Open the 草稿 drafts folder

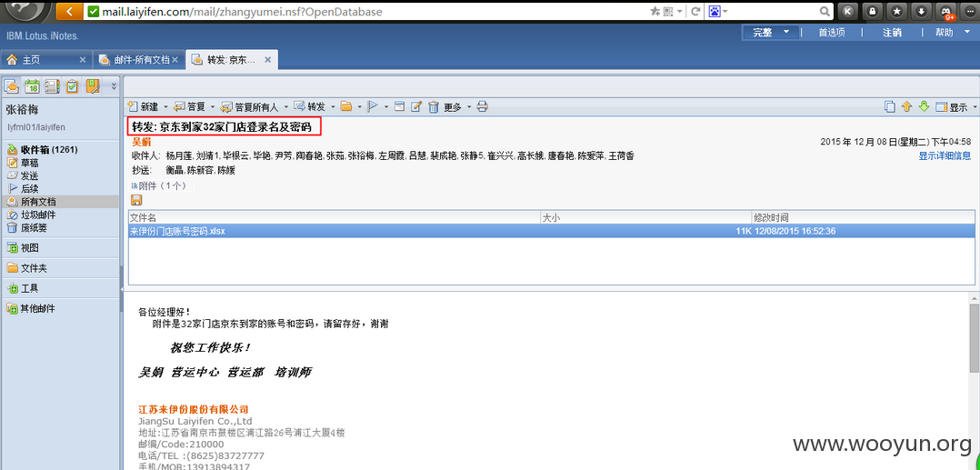pyautogui.click(x=29, y=163)
